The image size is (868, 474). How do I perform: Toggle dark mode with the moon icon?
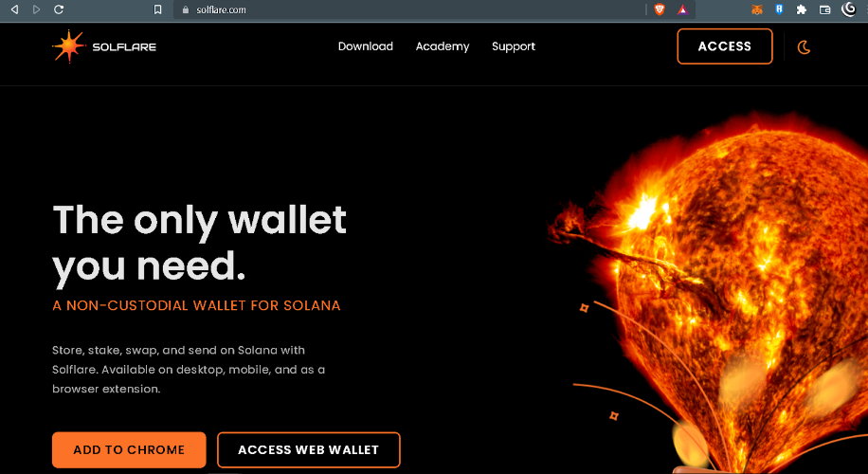(x=804, y=47)
